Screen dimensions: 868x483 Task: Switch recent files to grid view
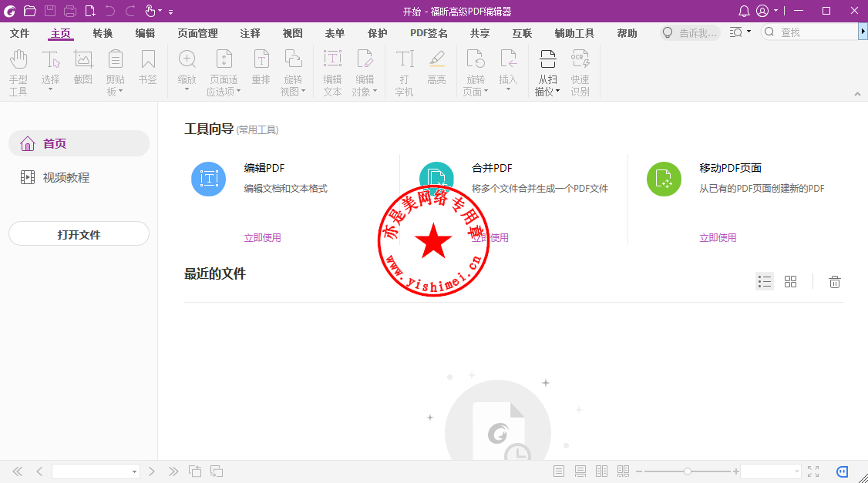[x=790, y=282]
